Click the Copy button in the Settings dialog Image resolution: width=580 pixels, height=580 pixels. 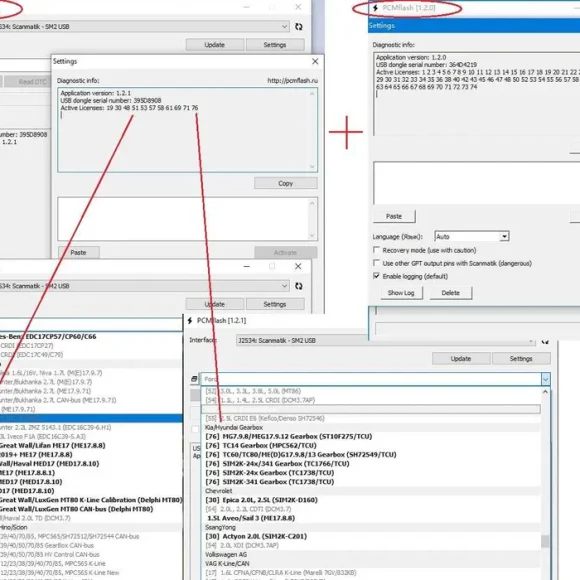click(x=286, y=183)
